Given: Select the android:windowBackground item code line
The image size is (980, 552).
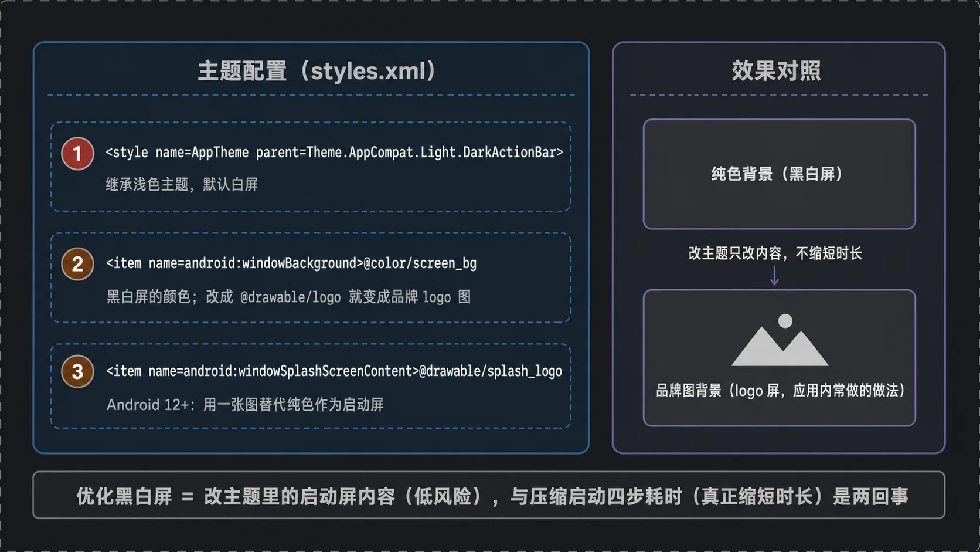Looking at the screenshot, I should [291, 263].
